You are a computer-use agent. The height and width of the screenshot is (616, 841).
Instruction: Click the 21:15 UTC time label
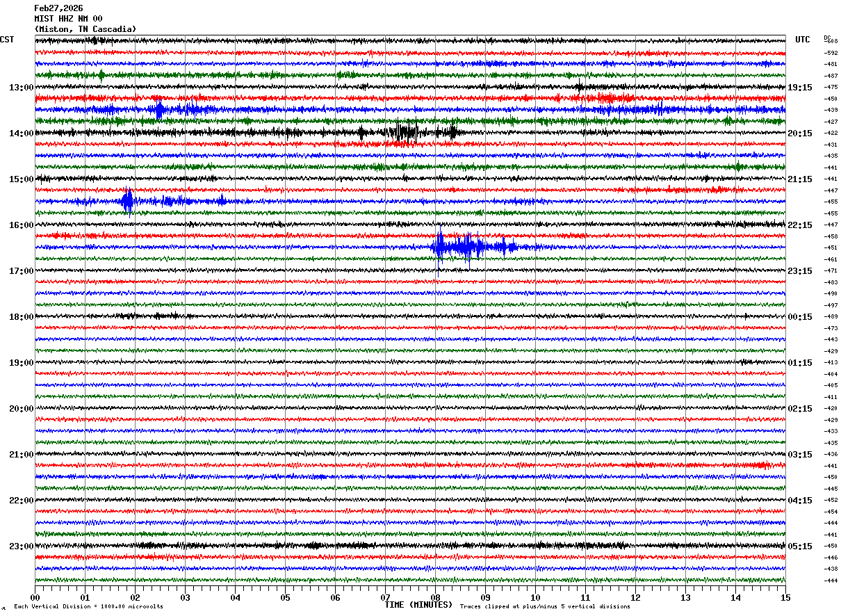(800, 179)
